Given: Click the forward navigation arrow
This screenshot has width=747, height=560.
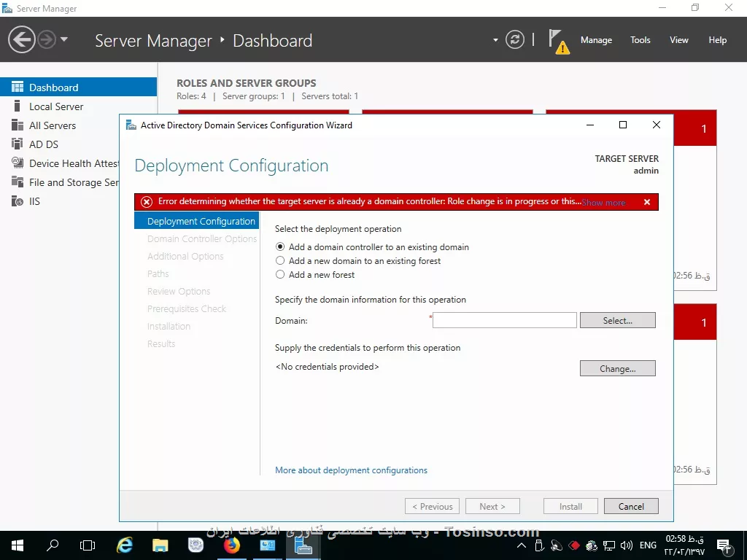Looking at the screenshot, I should (47, 39).
